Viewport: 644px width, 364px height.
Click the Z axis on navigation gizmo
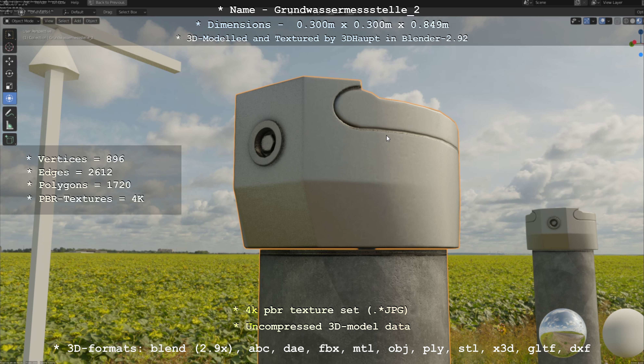click(x=640, y=32)
